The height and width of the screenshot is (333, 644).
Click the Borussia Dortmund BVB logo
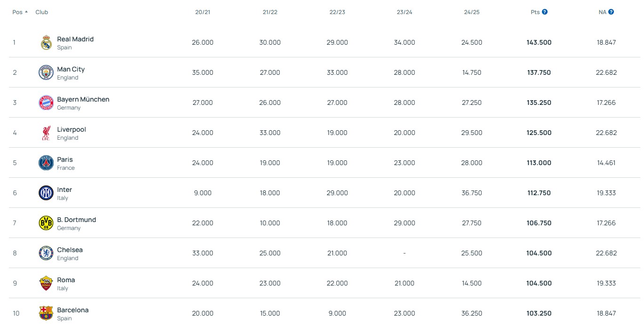(x=46, y=223)
